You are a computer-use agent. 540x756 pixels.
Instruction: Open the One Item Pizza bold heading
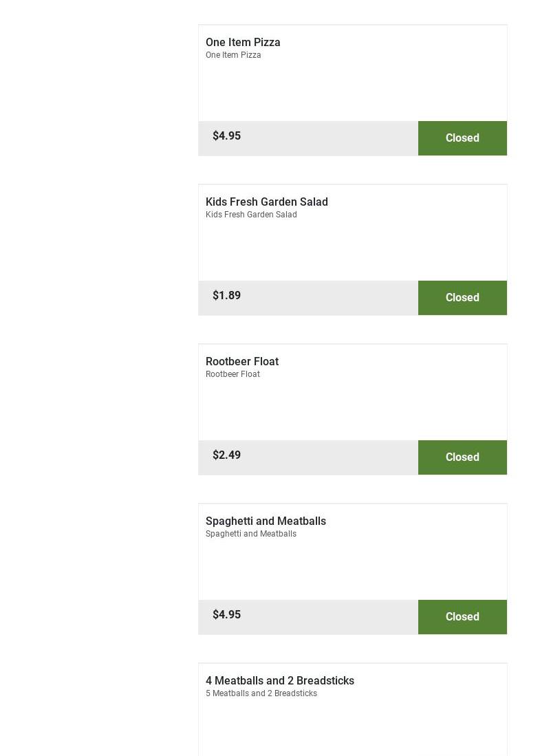pos(243,42)
